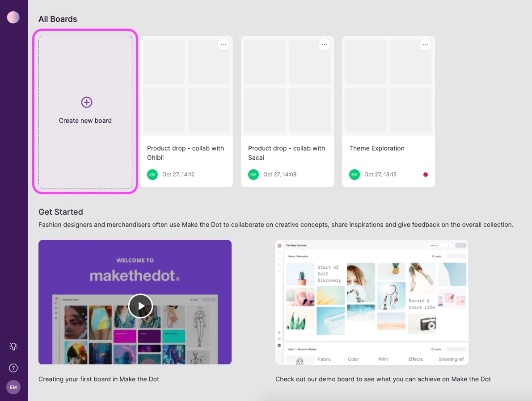The image size is (532, 401).
Task: Click the red notification dot on Theme Exploration
Action: tap(425, 175)
